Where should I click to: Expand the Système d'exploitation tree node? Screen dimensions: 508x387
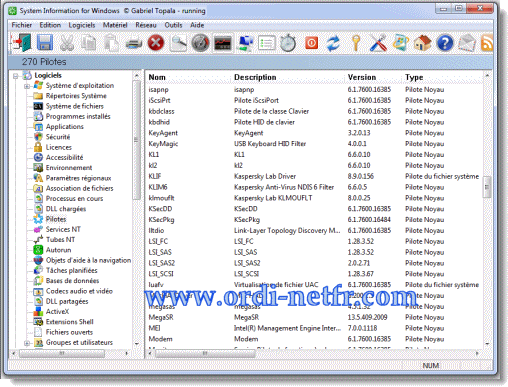pos(27,86)
